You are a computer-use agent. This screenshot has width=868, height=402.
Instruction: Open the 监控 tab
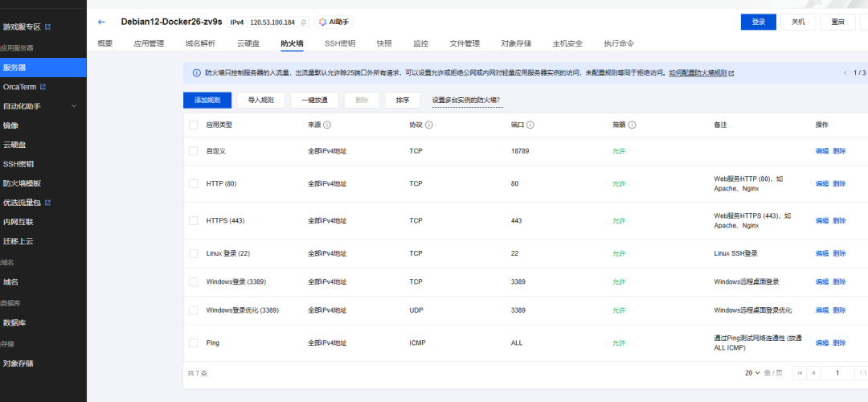(x=420, y=43)
